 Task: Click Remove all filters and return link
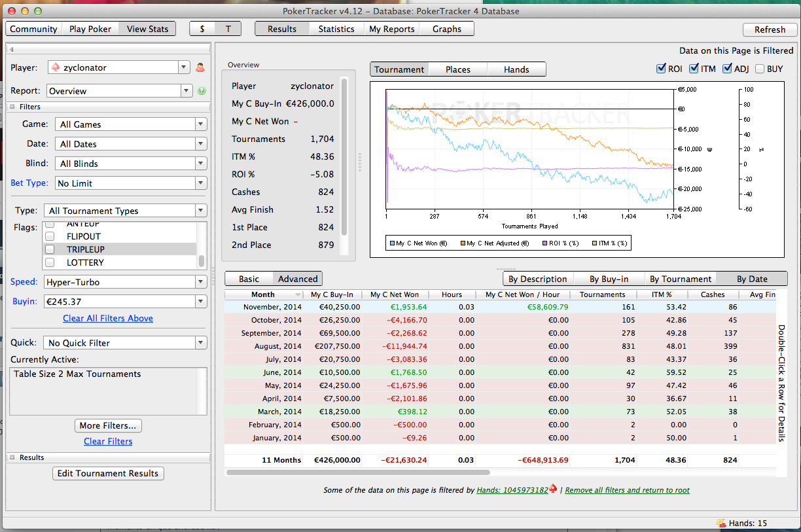(627, 490)
